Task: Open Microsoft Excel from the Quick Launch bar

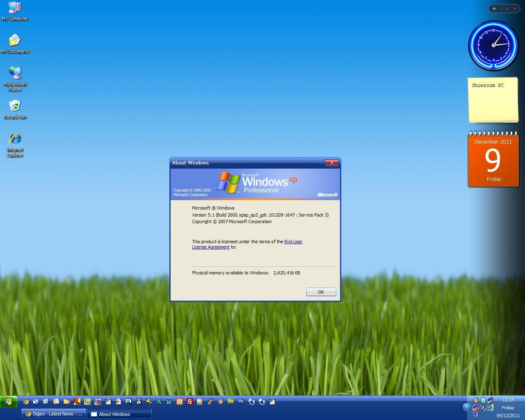Action: [x=158, y=402]
